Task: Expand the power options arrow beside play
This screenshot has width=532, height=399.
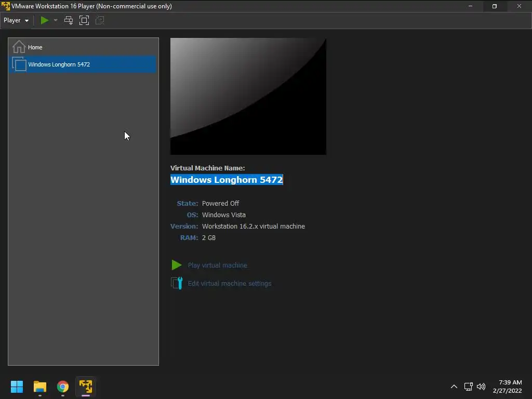Action: click(56, 20)
